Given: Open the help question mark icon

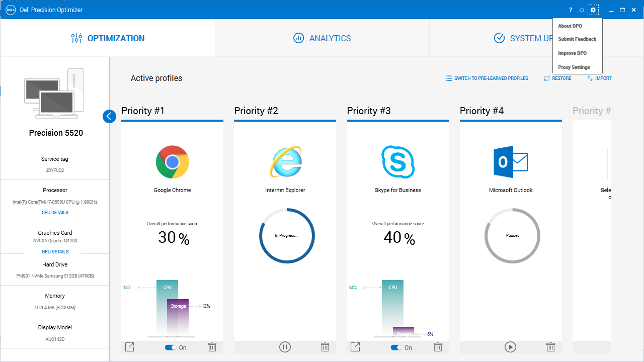Looking at the screenshot, I should tap(571, 10).
